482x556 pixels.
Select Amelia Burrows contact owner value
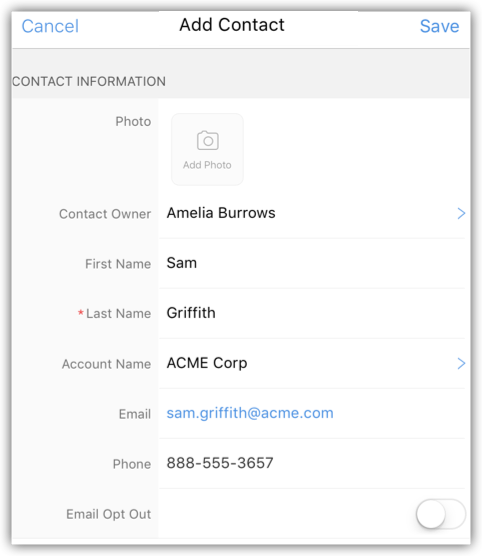[221, 213]
